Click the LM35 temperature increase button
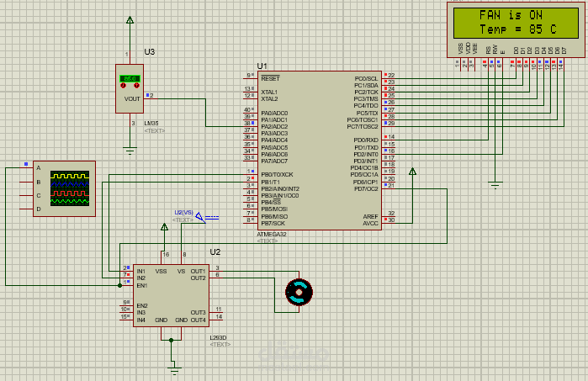 [137, 86]
